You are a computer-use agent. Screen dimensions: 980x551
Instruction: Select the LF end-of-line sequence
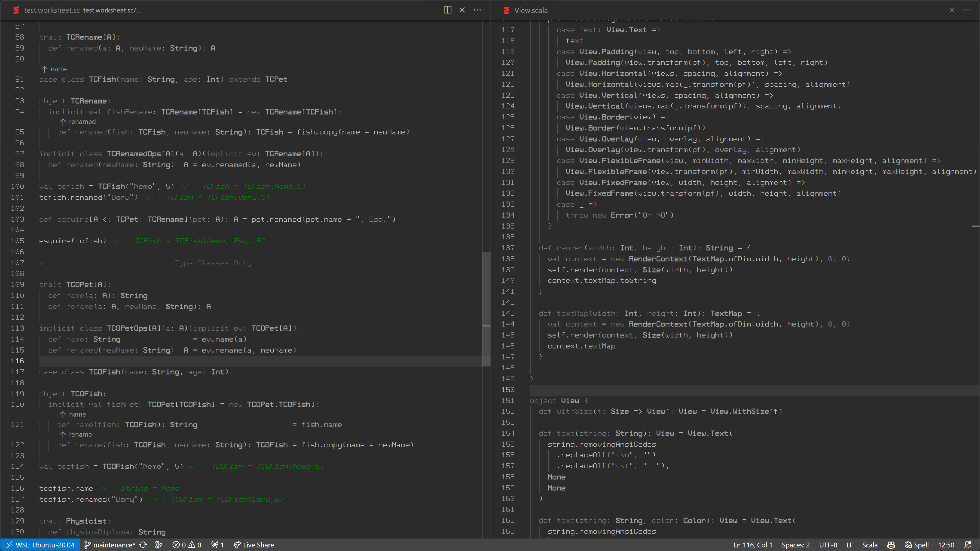coord(850,545)
